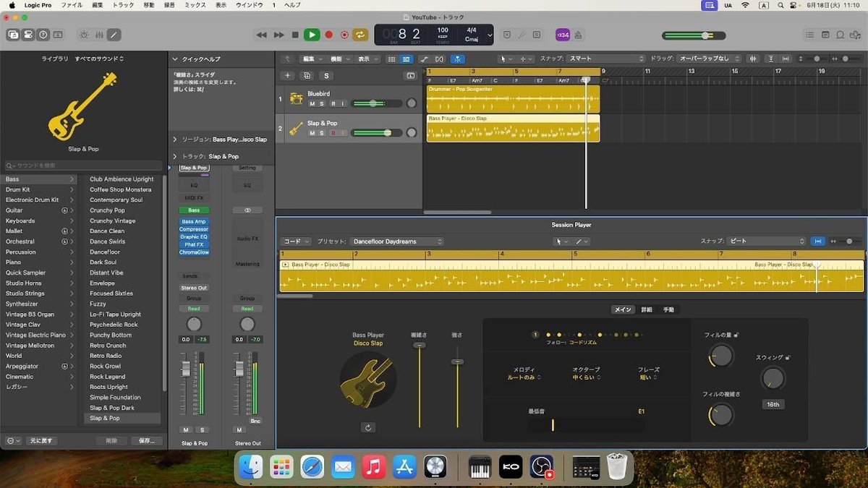This screenshot has width=868, height=488.
Task: Open the ミックス menu in menu bar
Action: coord(195,5)
